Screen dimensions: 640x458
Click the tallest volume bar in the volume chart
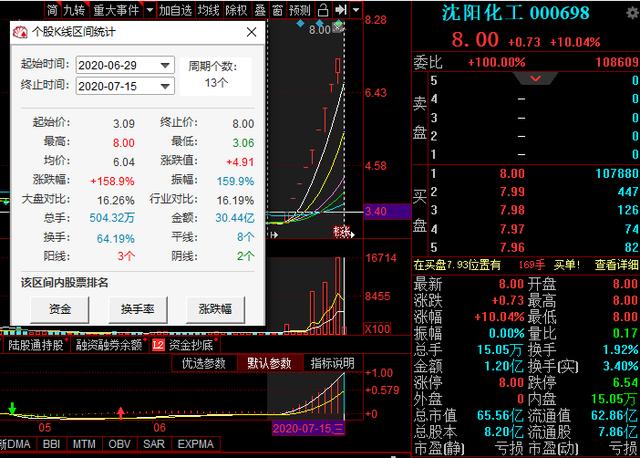pos(338,296)
